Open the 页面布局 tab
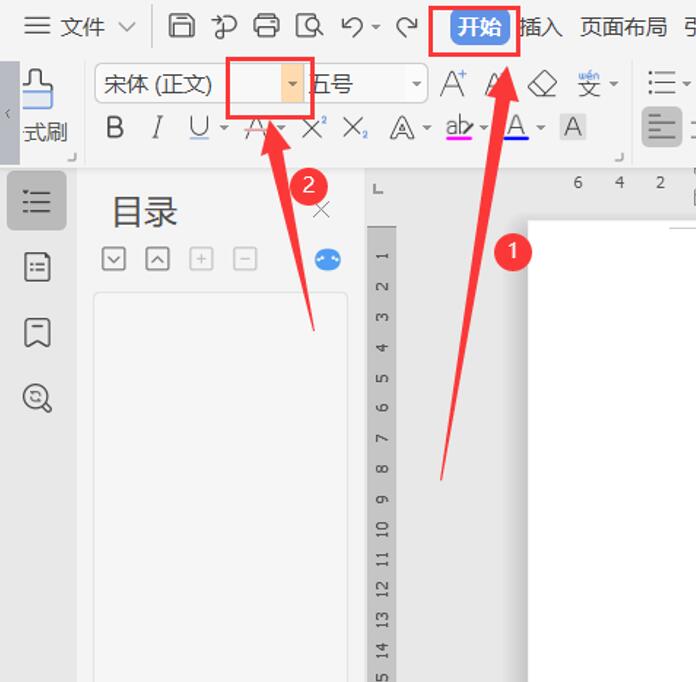Viewport: 696px width, 682px height. [x=624, y=27]
